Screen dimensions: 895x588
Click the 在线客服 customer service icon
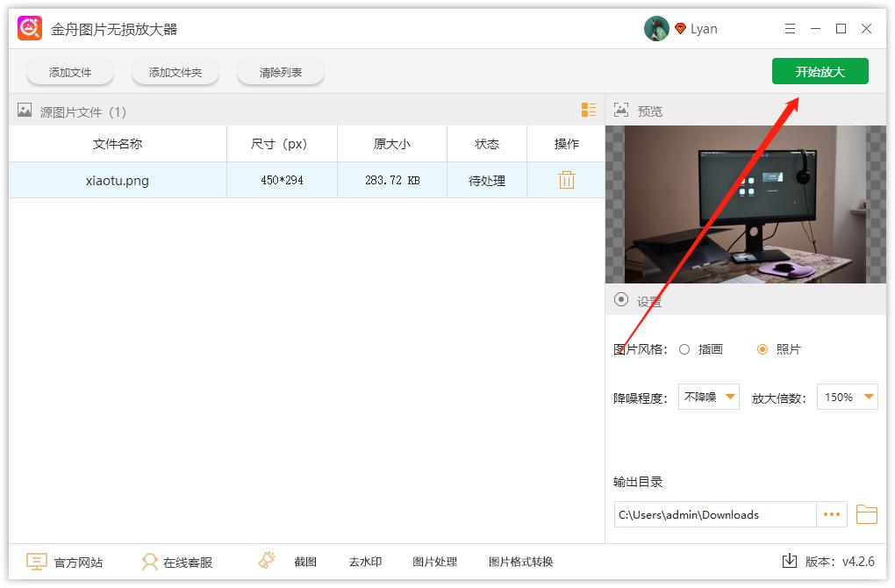pyautogui.click(x=151, y=561)
